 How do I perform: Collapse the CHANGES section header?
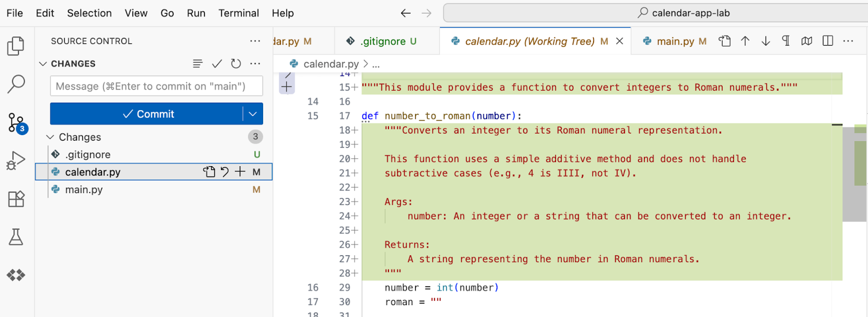(x=43, y=64)
